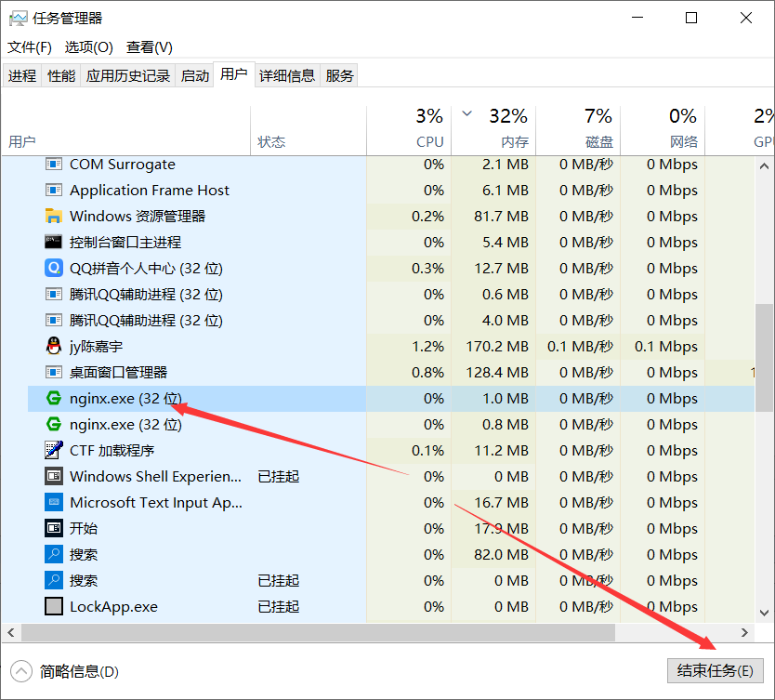Collapse to 简略信息(D) view
Viewport: 775px width, 700px height.
point(65,671)
